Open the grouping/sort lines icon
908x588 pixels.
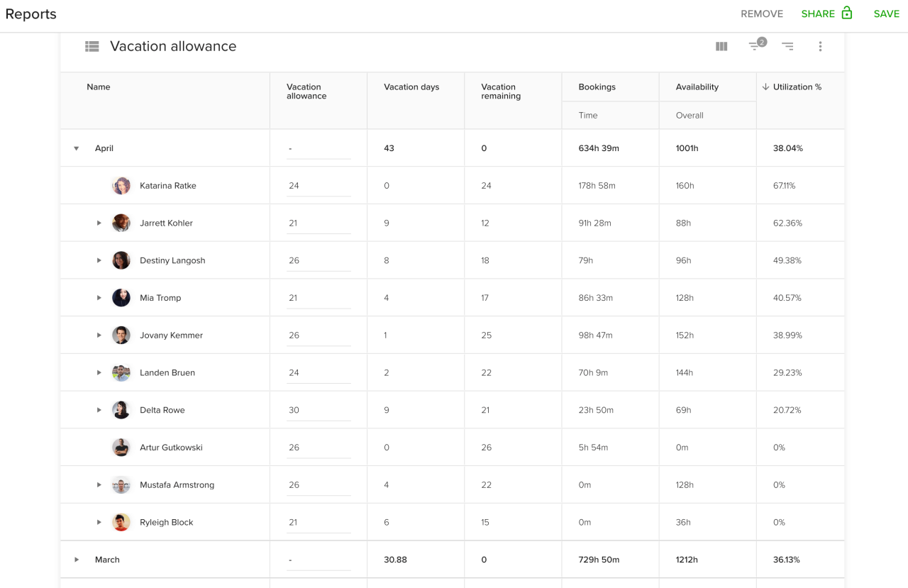point(787,47)
